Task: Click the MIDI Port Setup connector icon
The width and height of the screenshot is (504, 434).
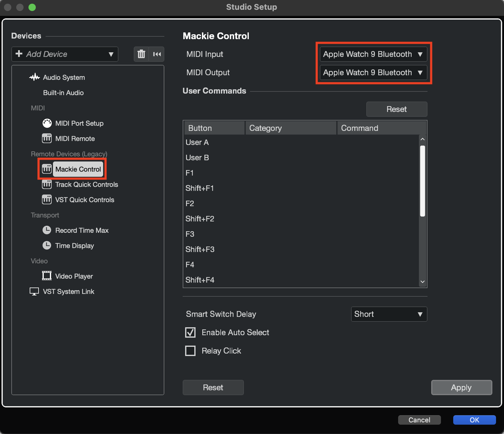Action: pyautogui.click(x=47, y=123)
